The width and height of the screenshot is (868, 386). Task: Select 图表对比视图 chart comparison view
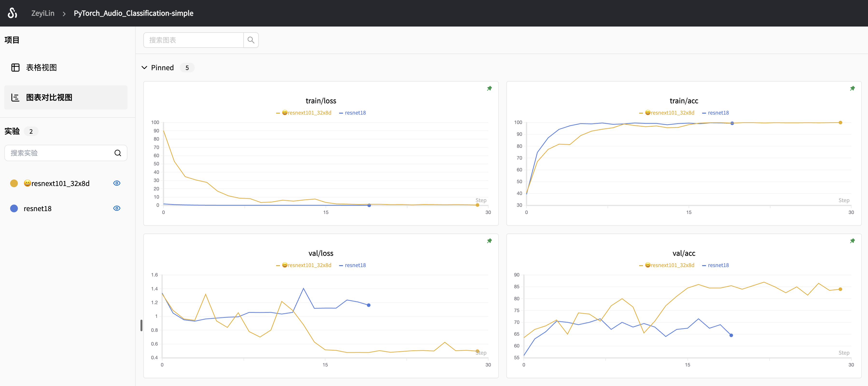(x=66, y=97)
